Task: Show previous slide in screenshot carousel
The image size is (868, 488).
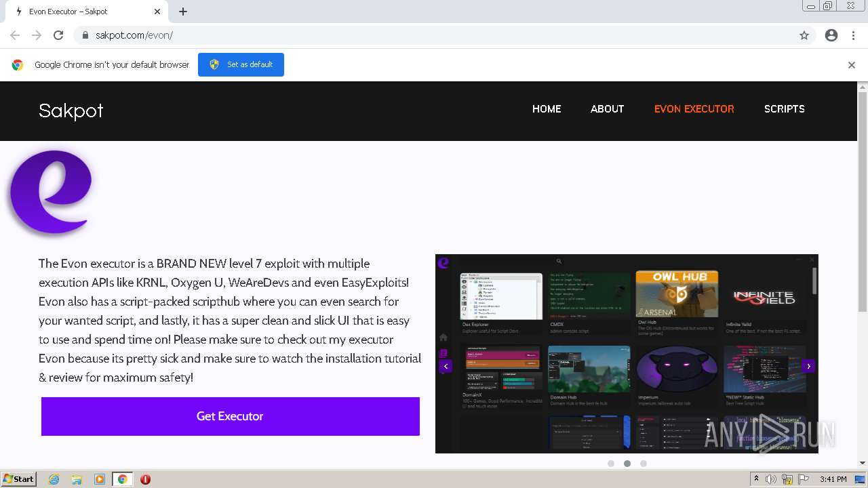Action: coord(446,366)
